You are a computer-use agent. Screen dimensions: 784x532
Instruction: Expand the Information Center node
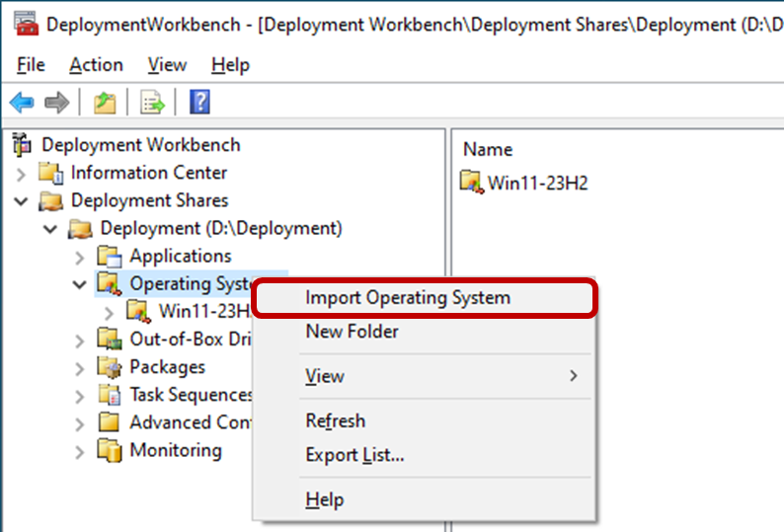(x=22, y=174)
